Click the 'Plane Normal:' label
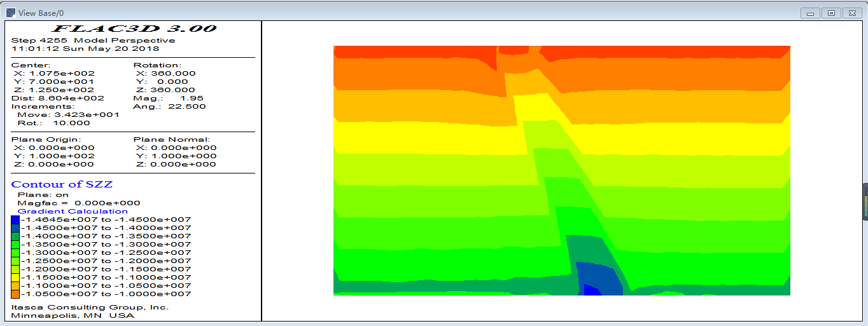The image size is (868, 326). (x=172, y=139)
